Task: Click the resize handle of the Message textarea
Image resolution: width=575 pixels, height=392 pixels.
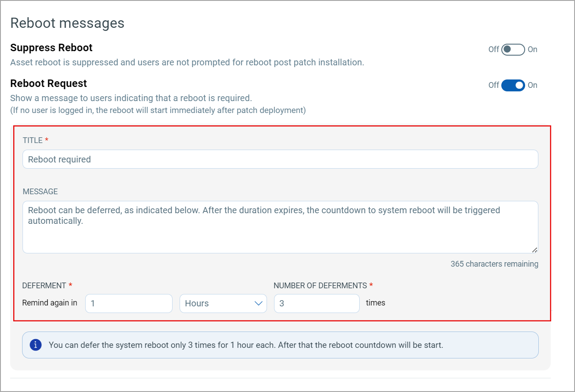Action: 535,250
